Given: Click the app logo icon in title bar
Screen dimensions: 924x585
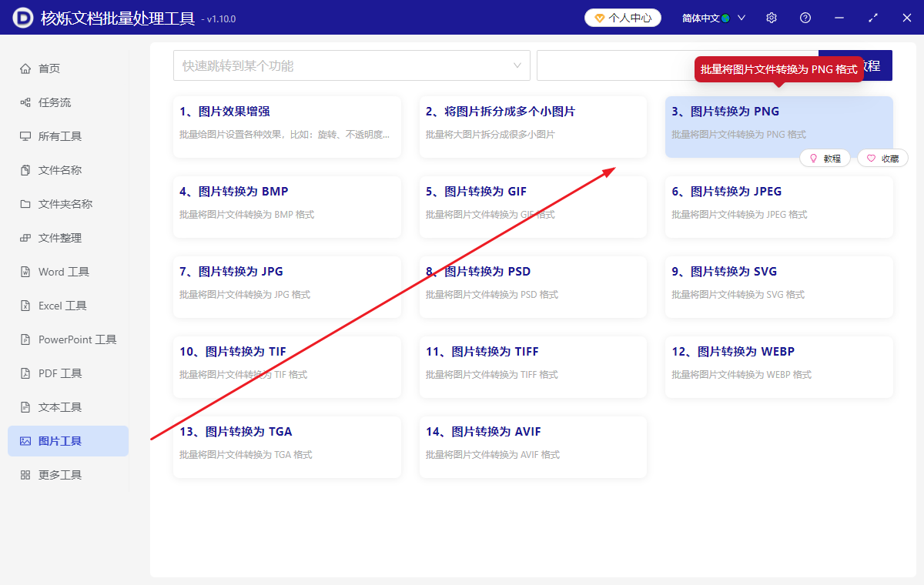Looking at the screenshot, I should coord(23,18).
